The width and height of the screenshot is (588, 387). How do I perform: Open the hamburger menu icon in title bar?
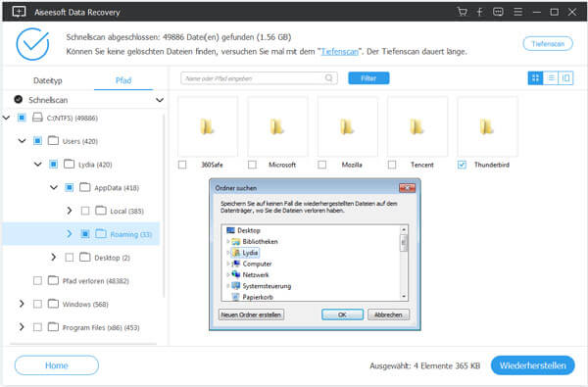point(517,12)
